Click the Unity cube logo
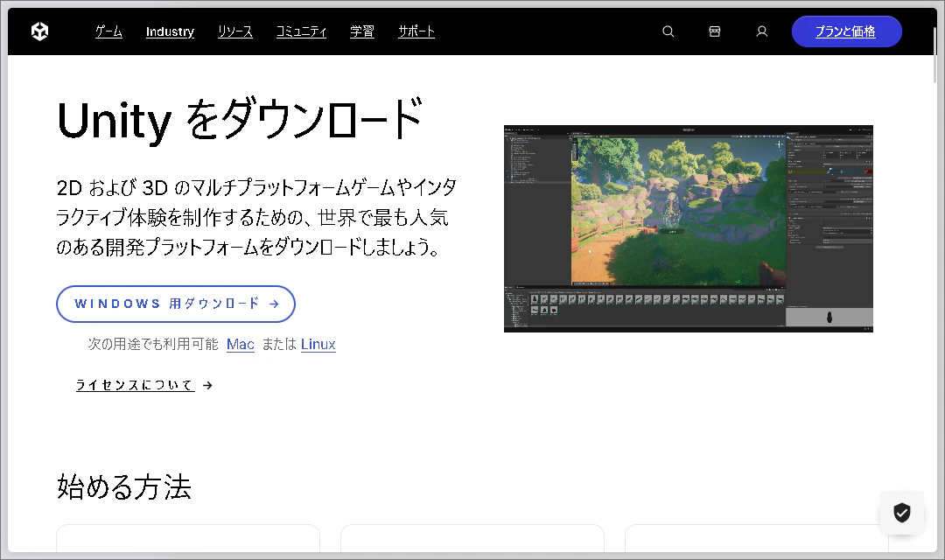945x560 pixels. coord(39,31)
